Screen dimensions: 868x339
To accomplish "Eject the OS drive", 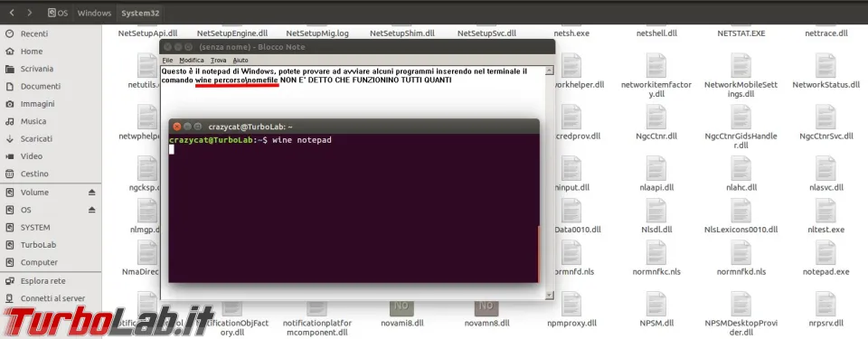I will click(92, 210).
